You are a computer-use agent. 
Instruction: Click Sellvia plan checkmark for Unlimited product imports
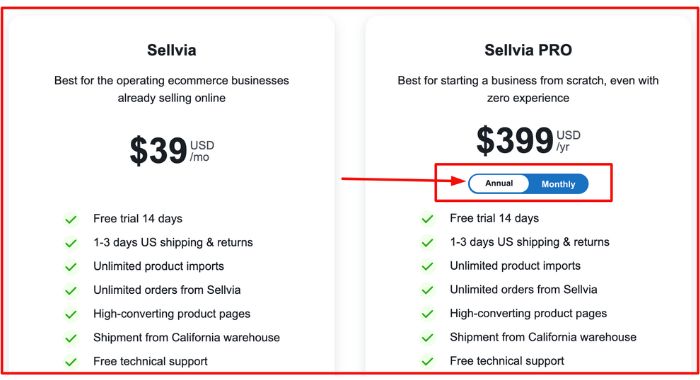71,267
